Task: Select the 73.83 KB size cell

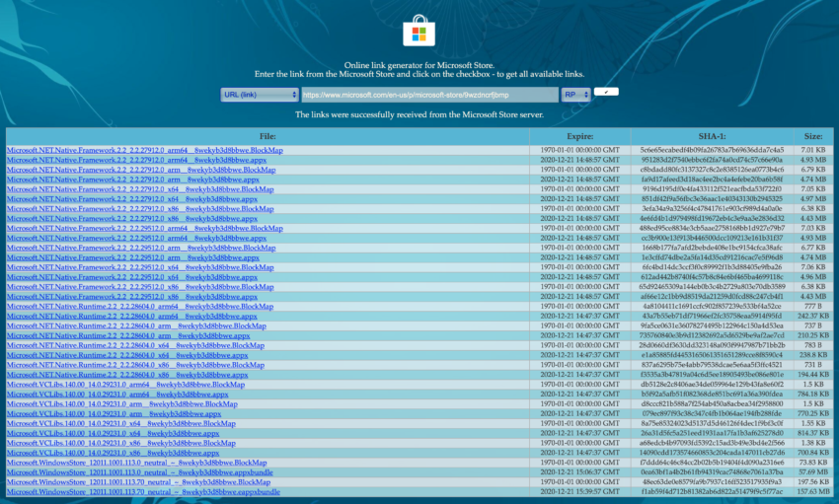Action: [x=812, y=463]
